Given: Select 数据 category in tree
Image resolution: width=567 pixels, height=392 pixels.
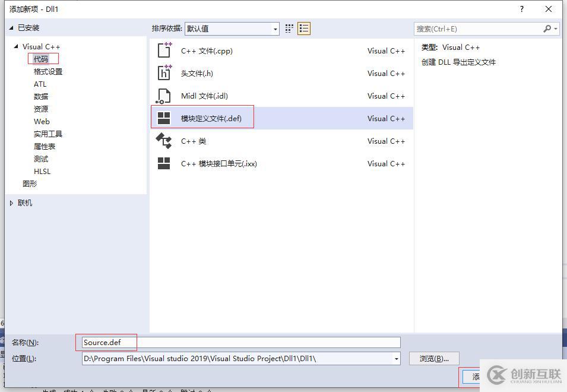Looking at the screenshot, I should pyautogui.click(x=41, y=97).
